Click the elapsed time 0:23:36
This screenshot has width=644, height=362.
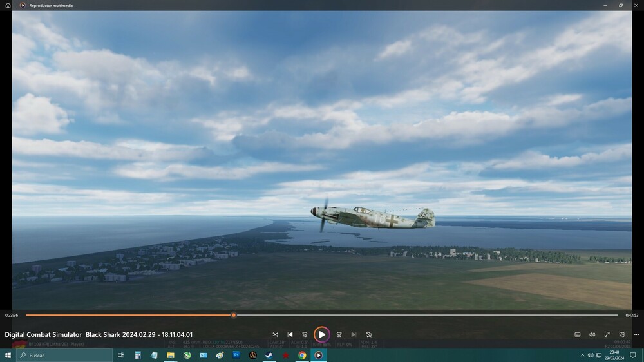(12, 315)
